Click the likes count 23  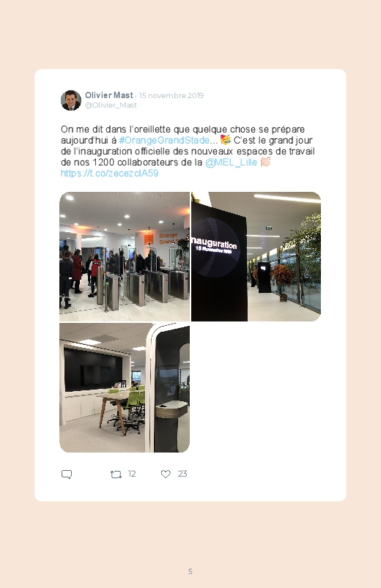point(182,474)
